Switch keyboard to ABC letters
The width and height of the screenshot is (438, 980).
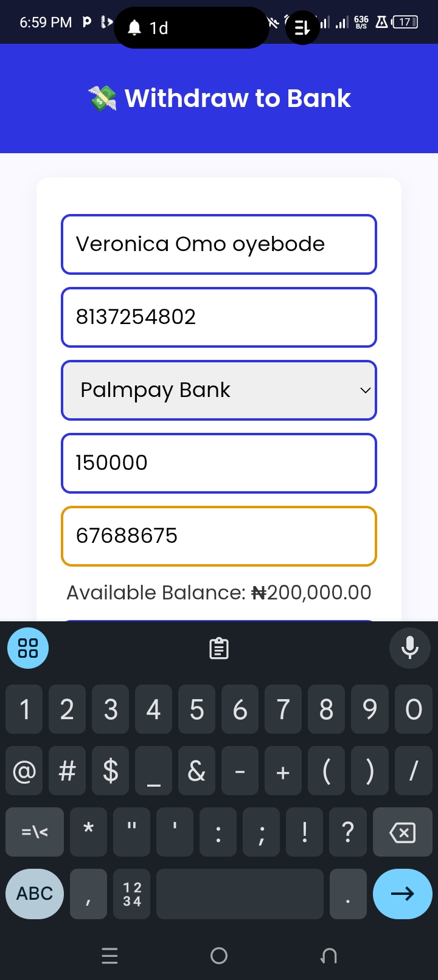tap(35, 893)
